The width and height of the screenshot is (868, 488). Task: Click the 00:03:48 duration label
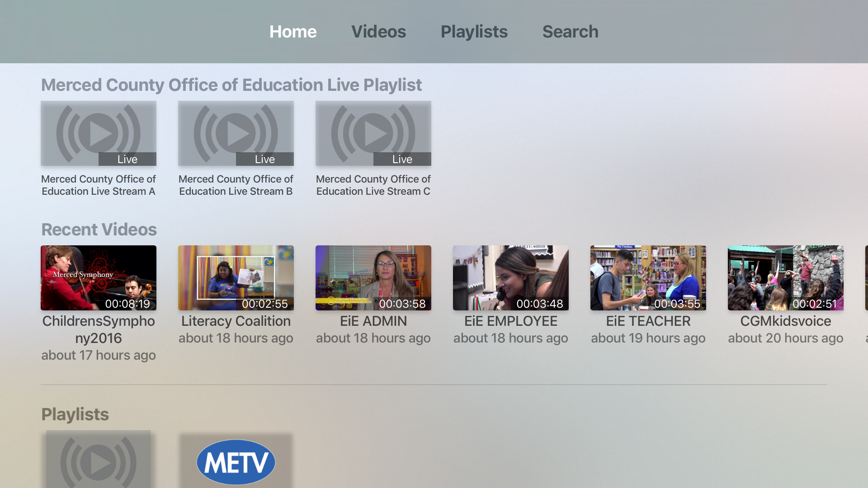[x=540, y=304]
